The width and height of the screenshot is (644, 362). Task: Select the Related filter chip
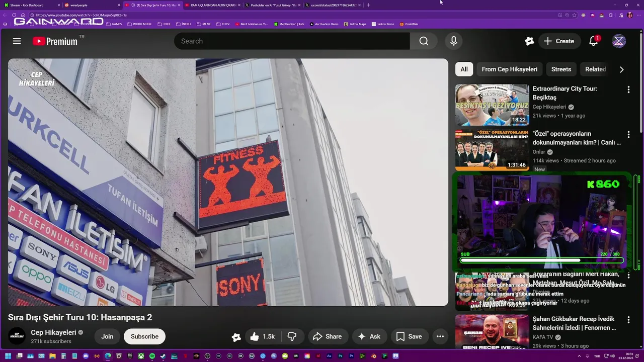(595, 69)
